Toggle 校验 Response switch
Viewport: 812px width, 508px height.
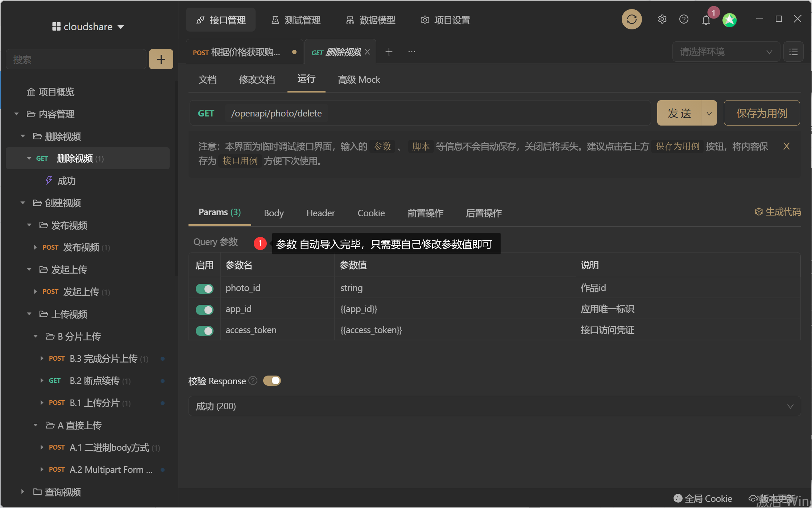point(272,381)
